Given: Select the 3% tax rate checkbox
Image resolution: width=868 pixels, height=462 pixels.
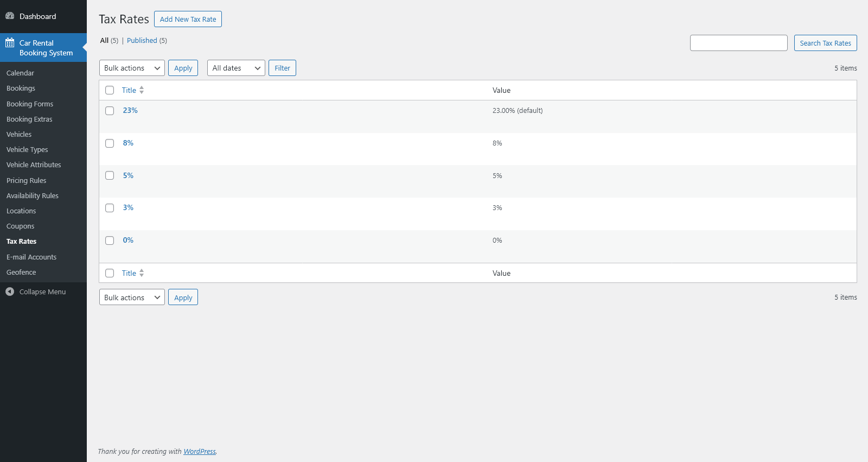Looking at the screenshot, I should click(110, 208).
